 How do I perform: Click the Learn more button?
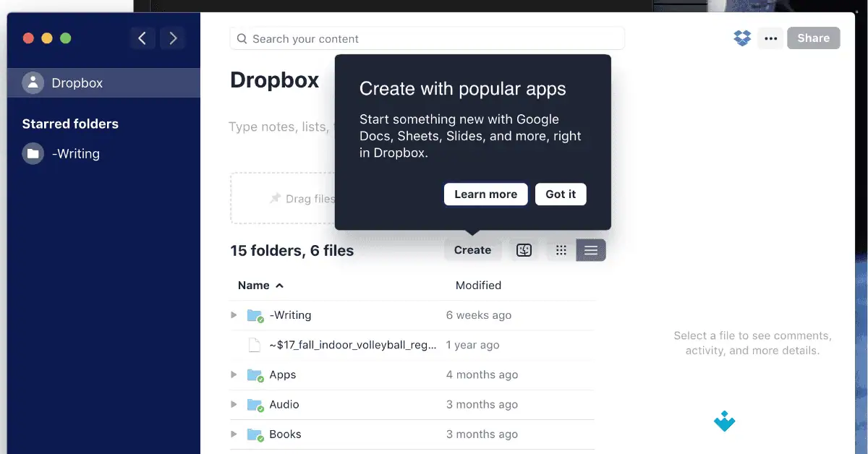click(485, 194)
